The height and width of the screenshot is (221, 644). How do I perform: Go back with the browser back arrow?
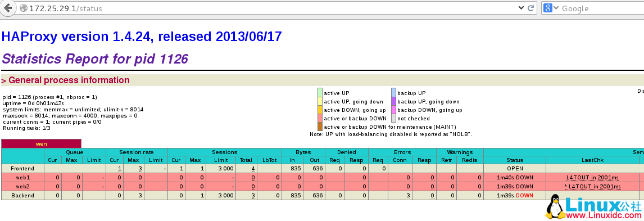(x=8, y=8)
